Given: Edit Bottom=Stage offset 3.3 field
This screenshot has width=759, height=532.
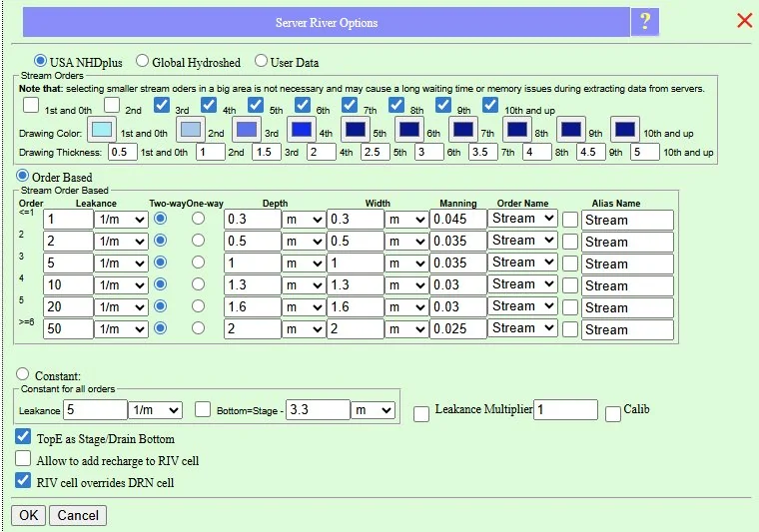Looking at the screenshot, I should coord(318,409).
